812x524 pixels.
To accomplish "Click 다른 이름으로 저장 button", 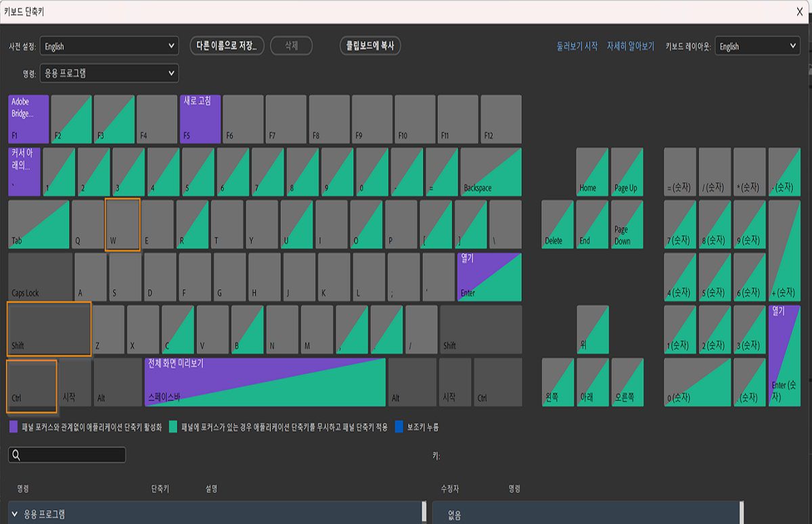I will (226, 46).
